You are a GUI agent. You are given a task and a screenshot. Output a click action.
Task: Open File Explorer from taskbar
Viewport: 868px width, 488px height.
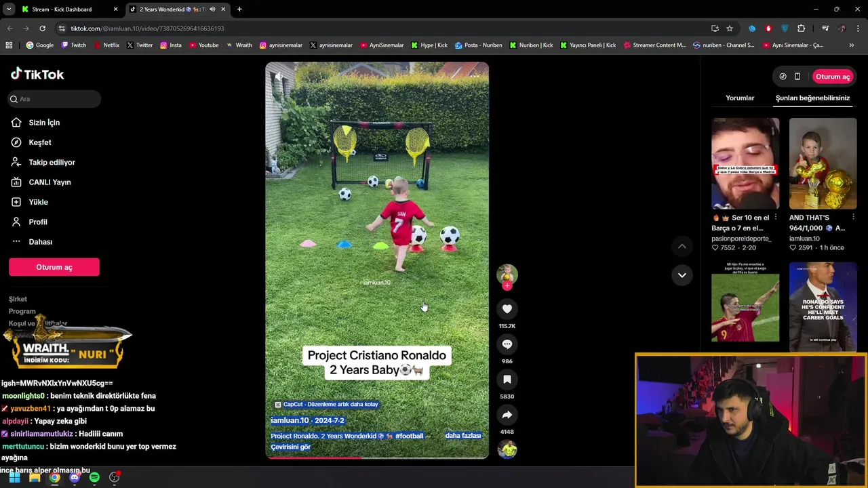(x=35, y=477)
